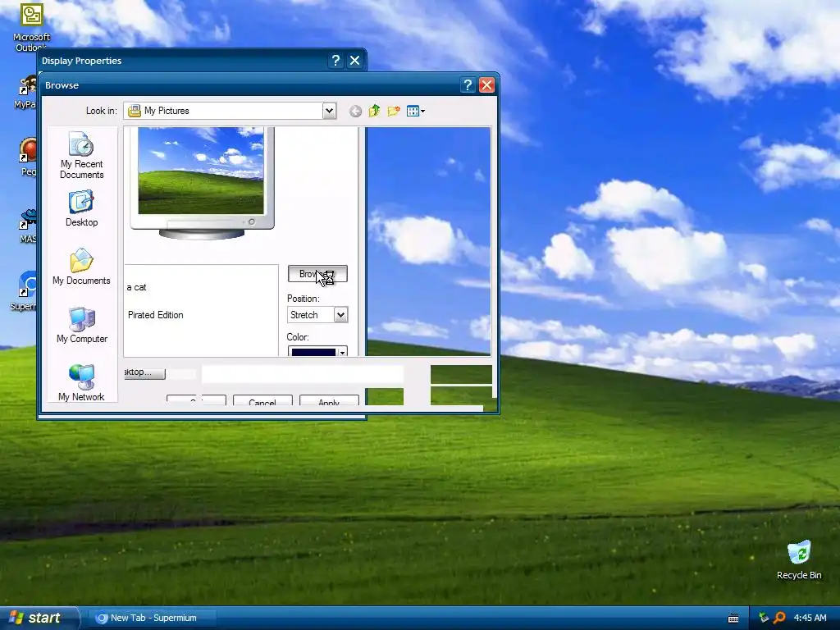The image size is (840, 630).
Task: Open the View menu icon in Browse toolbar
Action: click(415, 111)
